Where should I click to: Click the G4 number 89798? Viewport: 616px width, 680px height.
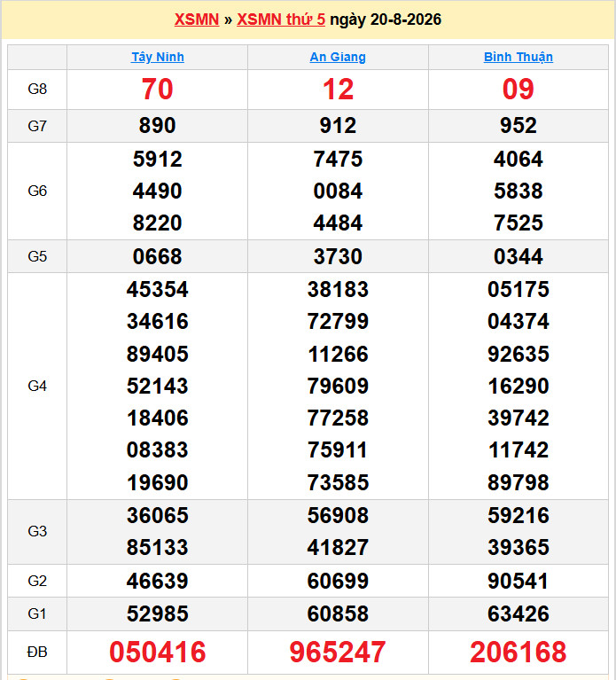point(518,482)
